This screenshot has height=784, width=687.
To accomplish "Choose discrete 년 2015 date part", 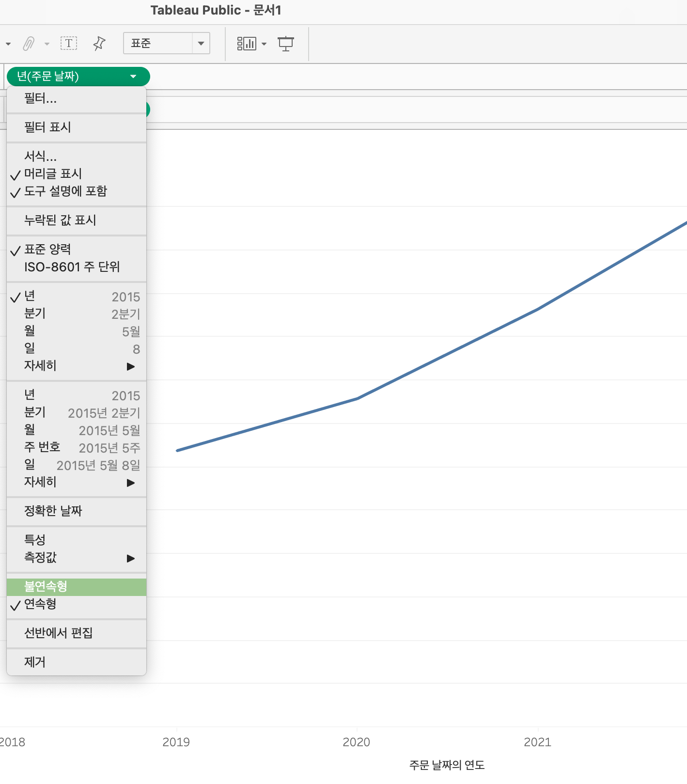I will [77, 296].
